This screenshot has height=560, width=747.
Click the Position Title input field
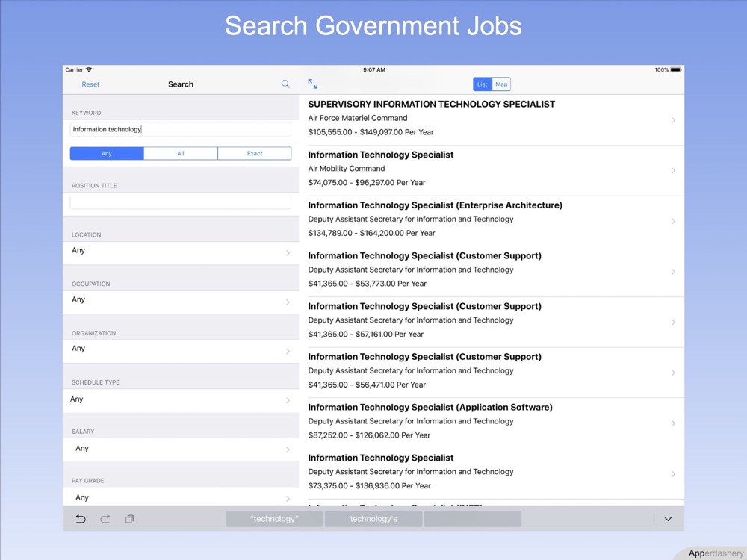(x=181, y=202)
